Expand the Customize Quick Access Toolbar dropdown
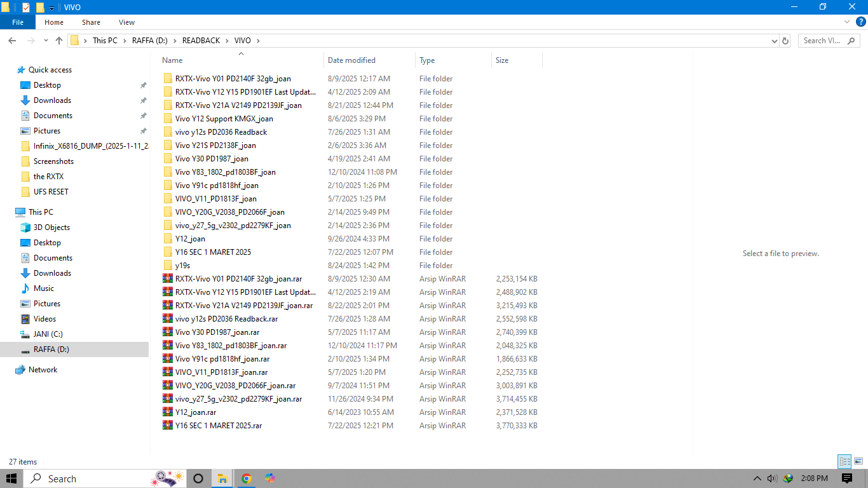Image resolution: width=868 pixels, height=488 pixels. (x=50, y=7)
